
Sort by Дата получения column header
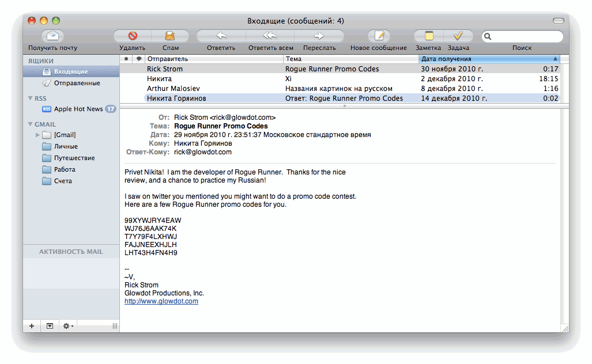pos(489,59)
